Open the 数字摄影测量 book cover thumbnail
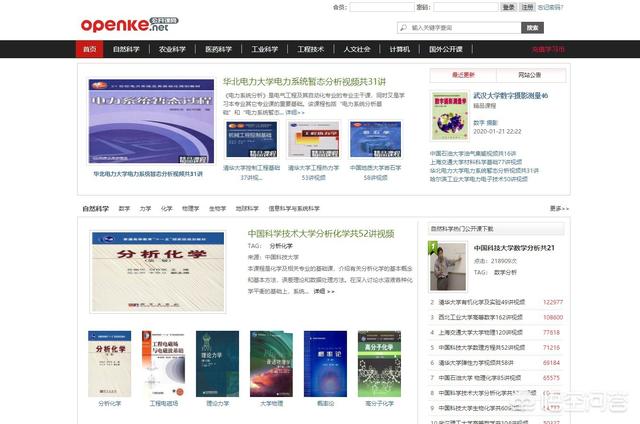The image size is (640, 424). (x=450, y=116)
